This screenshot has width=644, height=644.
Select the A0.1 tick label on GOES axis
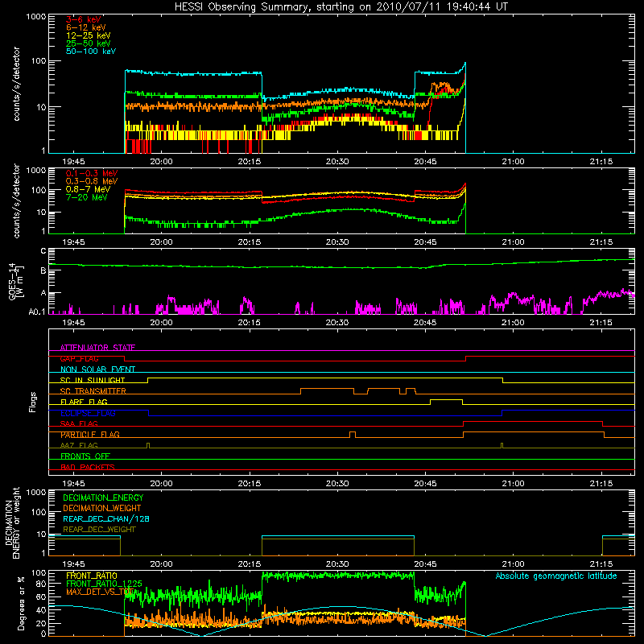(x=37, y=312)
